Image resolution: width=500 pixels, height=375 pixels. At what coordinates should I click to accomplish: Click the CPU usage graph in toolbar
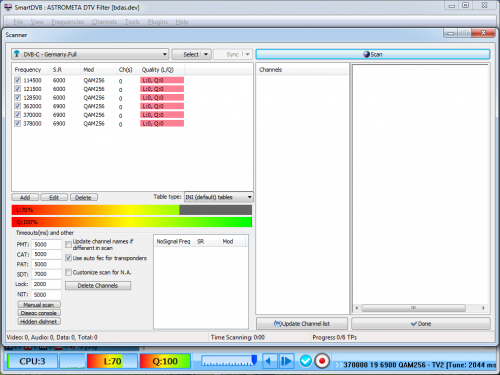[x=72, y=361]
